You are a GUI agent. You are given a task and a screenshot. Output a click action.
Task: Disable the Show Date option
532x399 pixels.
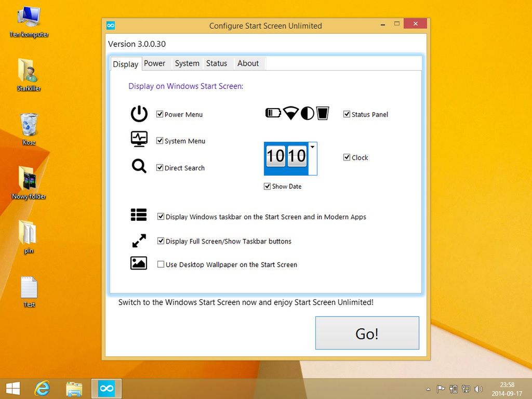tap(268, 187)
